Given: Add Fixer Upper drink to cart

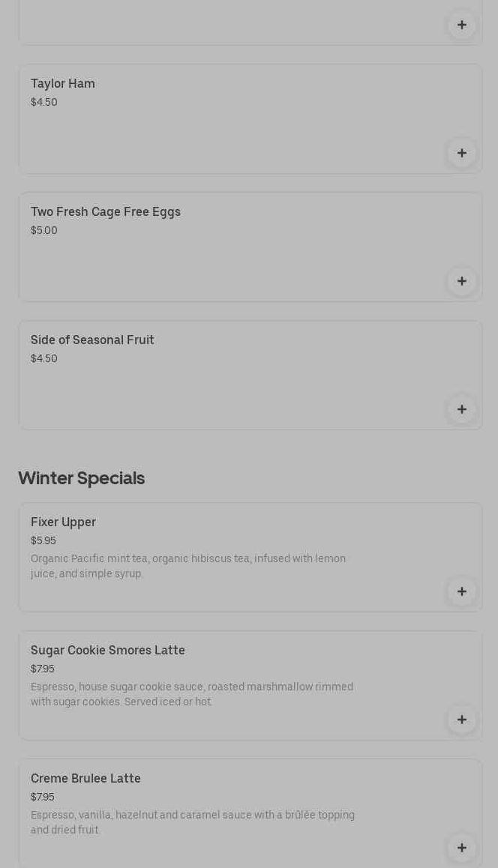Looking at the screenshot, I should [x=461, y=591].
